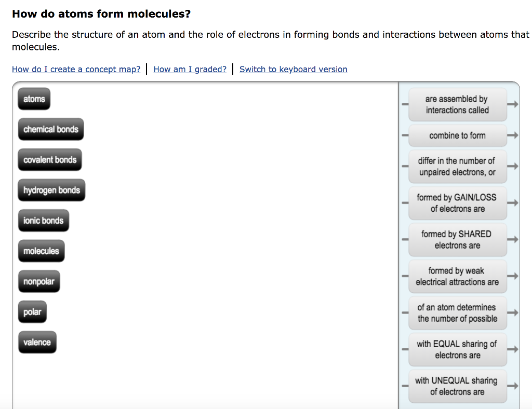
Task: Select the "nonpolar" term tile
Action: (39, 281)
